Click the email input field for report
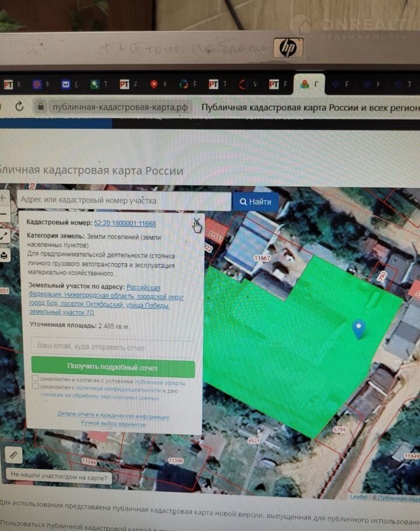Screen dimensions: 420x531 [x=113, y=348]
